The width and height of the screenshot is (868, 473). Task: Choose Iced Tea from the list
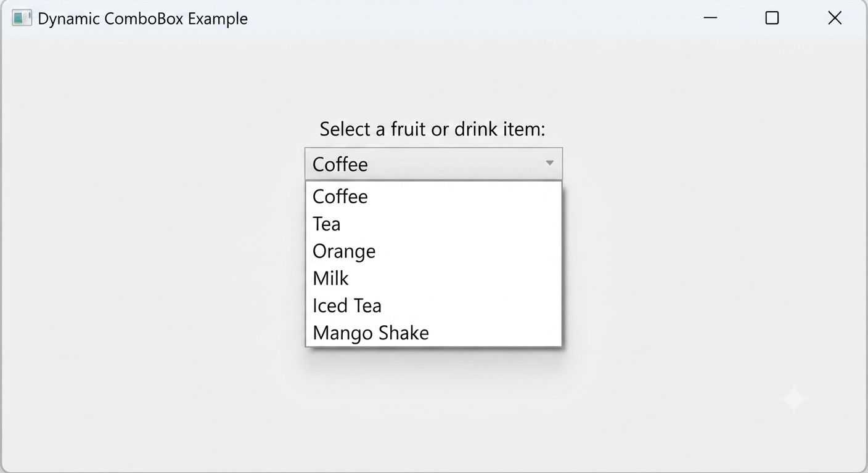[433, 305]
